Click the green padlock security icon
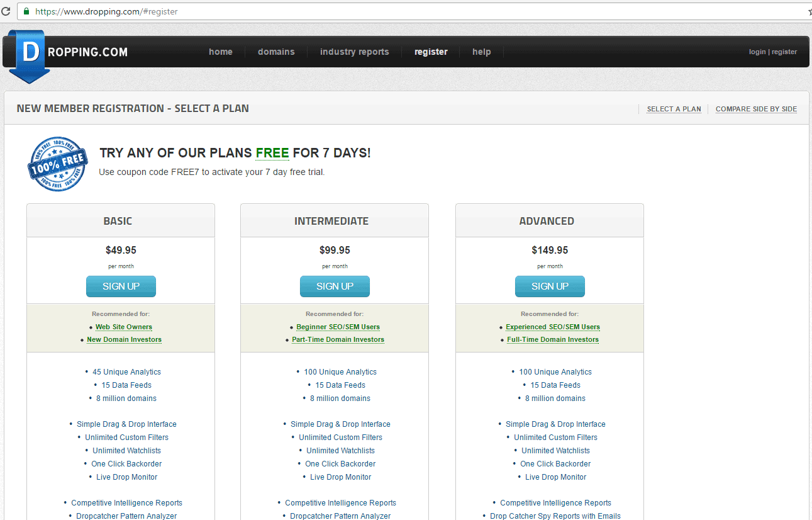 (26, 11)
